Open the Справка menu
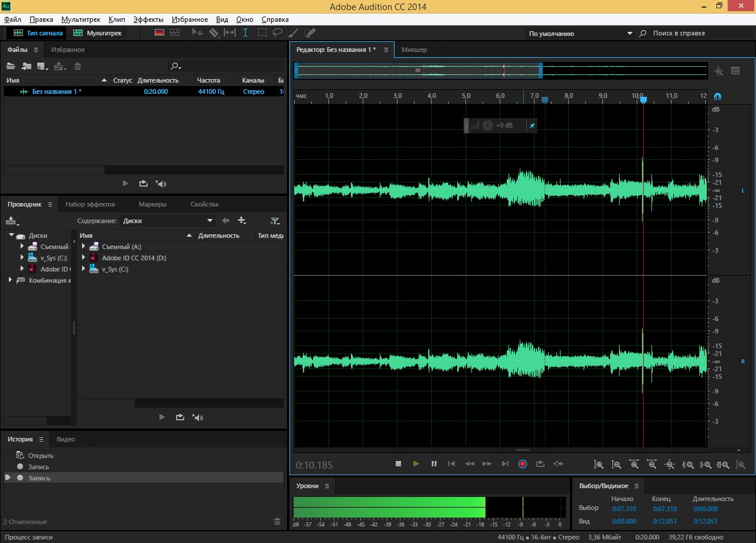 (x=275, y=19)
